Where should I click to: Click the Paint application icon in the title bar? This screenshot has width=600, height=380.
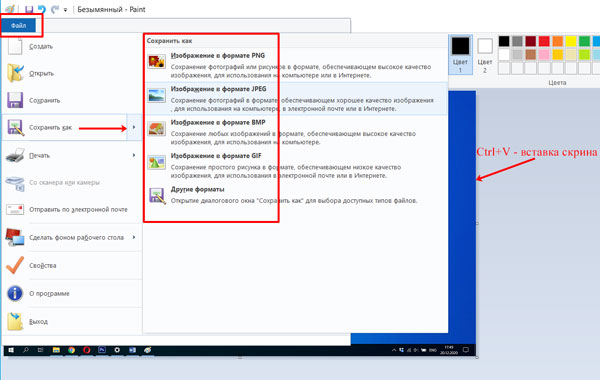(x=10, y=9)
